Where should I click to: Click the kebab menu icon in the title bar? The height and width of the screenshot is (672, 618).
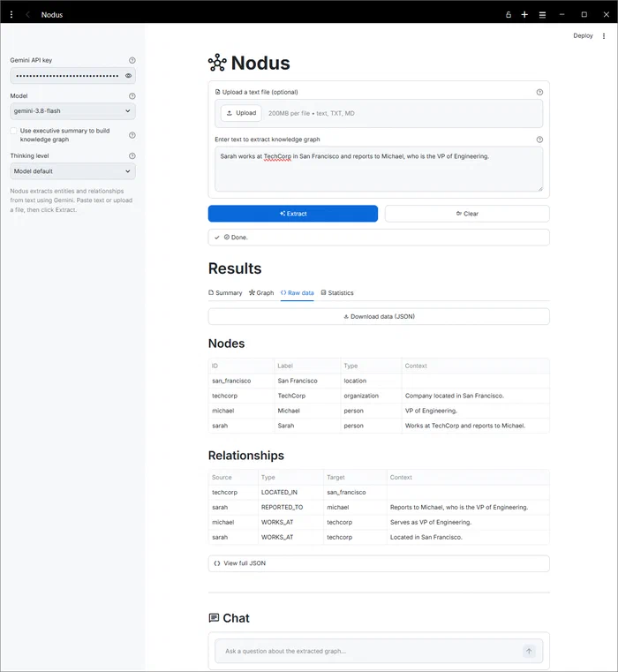[x=11, y=15]
